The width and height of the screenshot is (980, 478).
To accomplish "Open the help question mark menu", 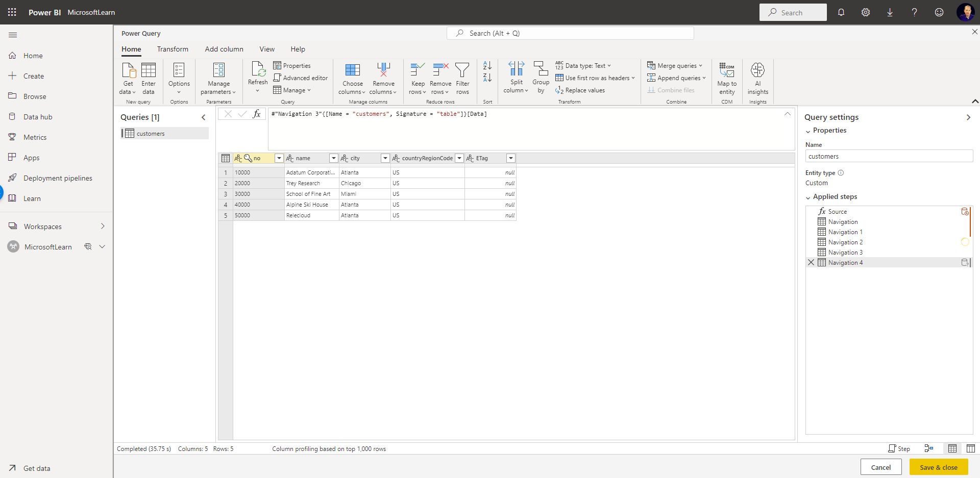I will [915, 12].
